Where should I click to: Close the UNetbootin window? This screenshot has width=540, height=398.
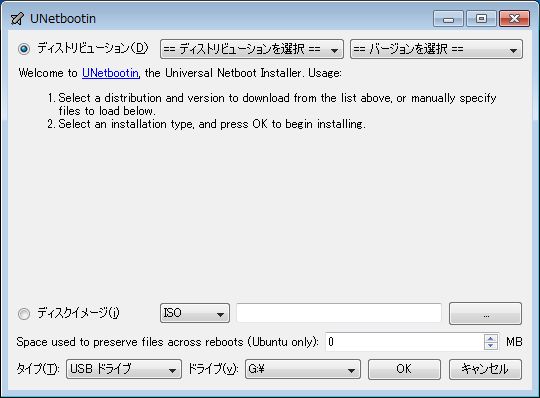click(515, 19)
